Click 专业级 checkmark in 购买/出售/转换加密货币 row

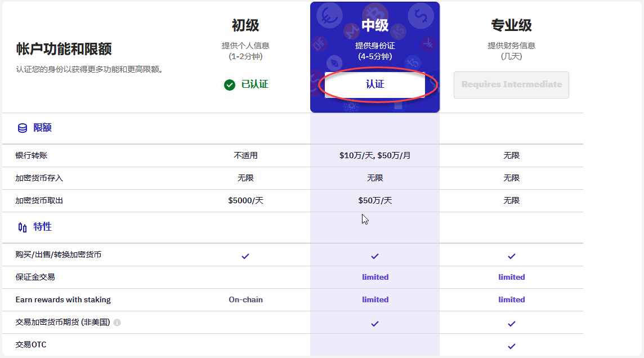[x=511, y=256]
